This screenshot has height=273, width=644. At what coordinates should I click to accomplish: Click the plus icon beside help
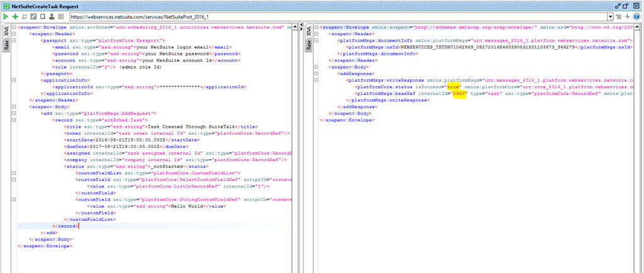point(627,16)
